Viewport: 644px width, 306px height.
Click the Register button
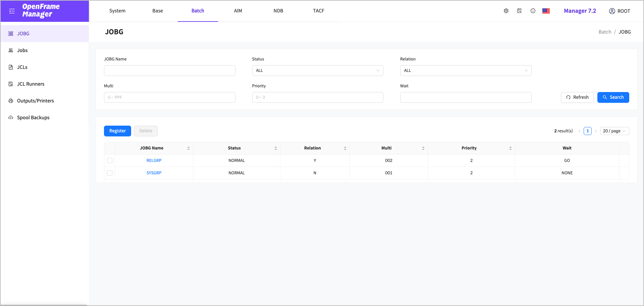(117, 131)
